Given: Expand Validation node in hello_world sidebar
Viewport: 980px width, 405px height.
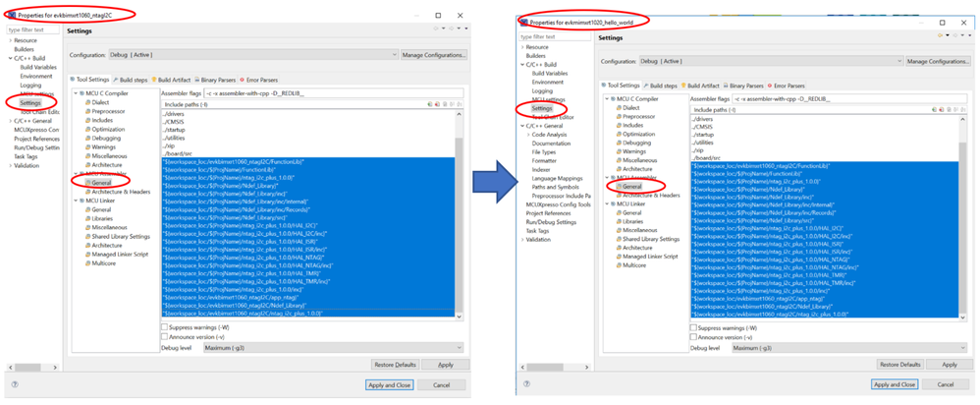Looking at the screenshot, I should pos(521,240).
